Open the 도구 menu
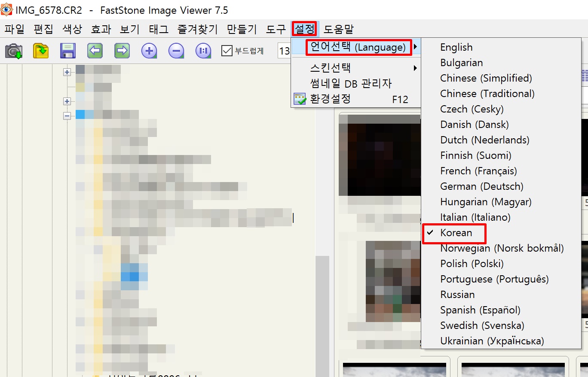Viewport: 588px width, 377px height. coord(276,29)
